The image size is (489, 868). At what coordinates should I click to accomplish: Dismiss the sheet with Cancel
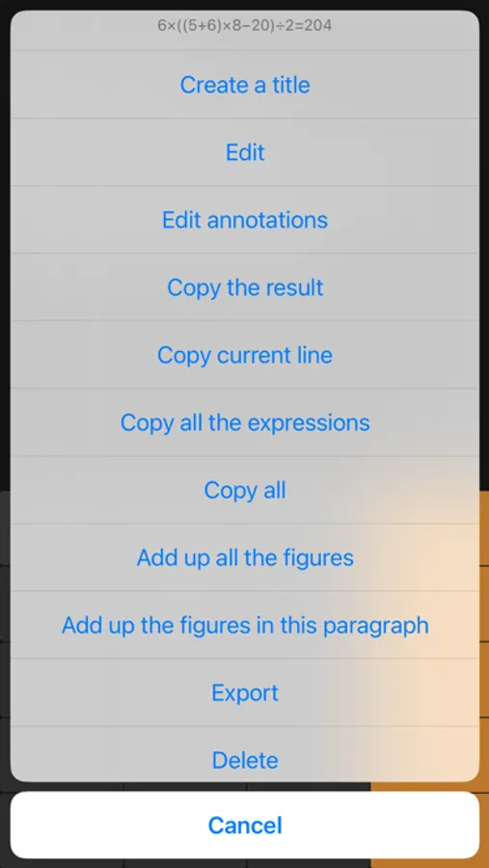pyautogui.click(x=245, y=825)
